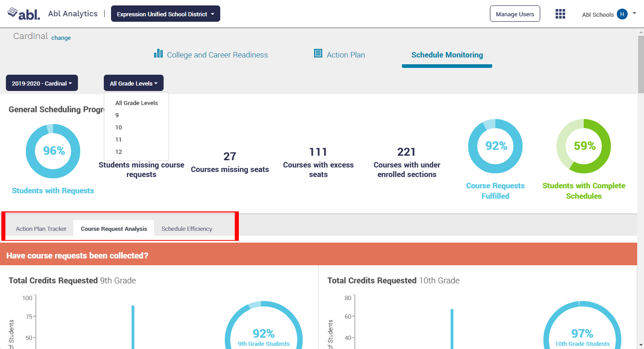Select the Schedule Monitoring tab
Image resolution: width=644 pixels, height=349 pixels.
[x=447, y=55]
